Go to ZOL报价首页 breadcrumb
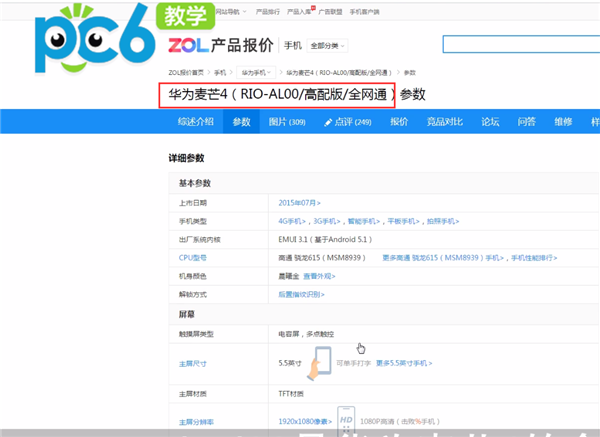This screenshot has height=437, width=600. click(186, 72)
